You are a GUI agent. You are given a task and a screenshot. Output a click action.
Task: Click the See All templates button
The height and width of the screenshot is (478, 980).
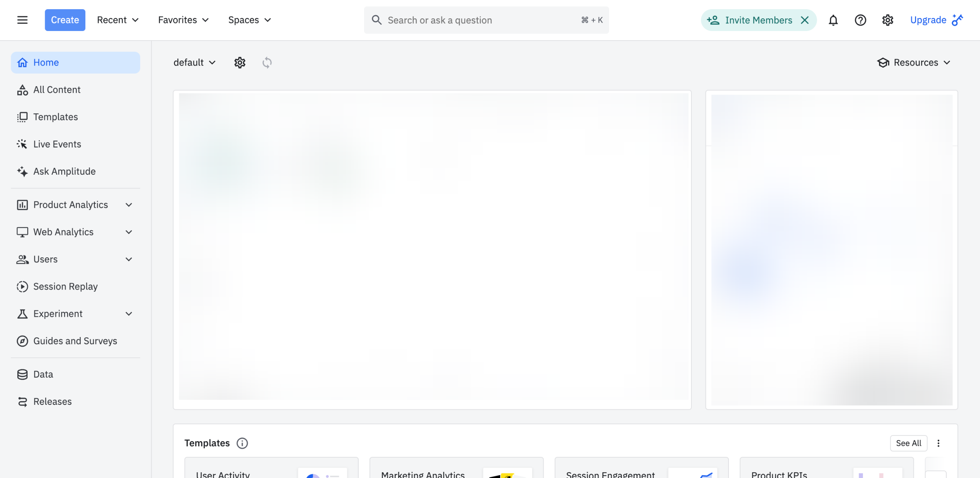pos(908,443)
